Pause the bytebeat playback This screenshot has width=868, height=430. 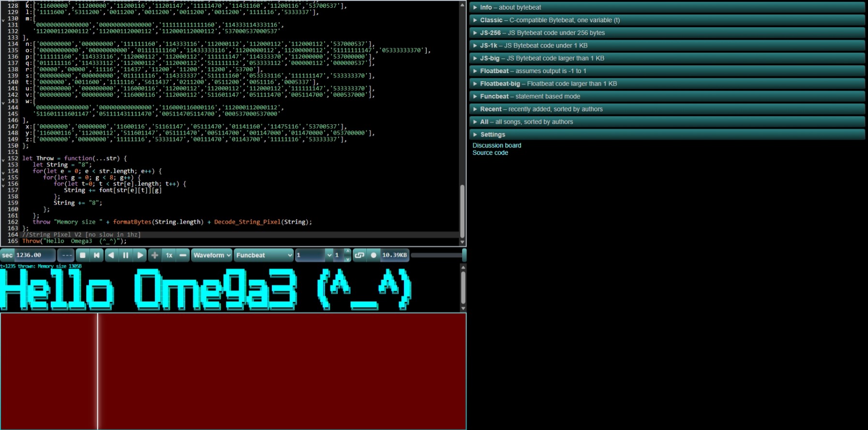click(126, 255)
